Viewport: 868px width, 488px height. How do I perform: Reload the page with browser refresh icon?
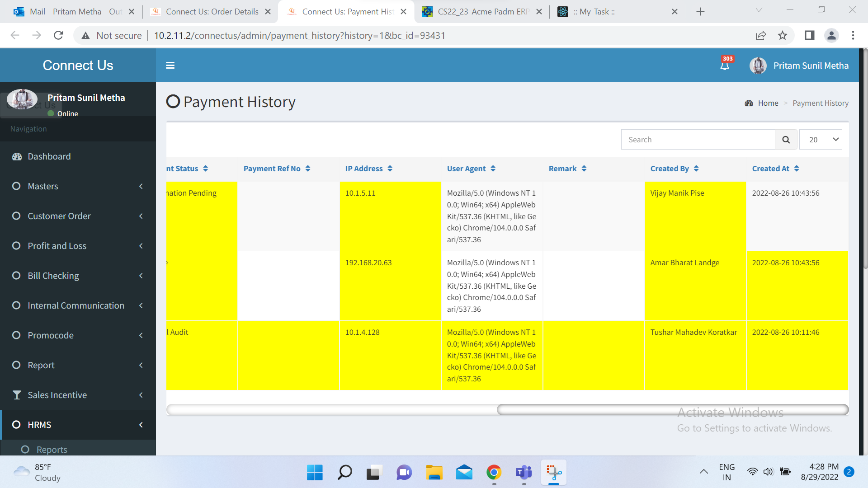pyautogui.click(x=58, y=35)
